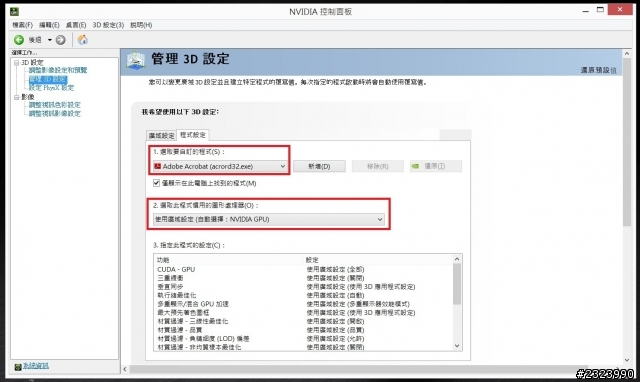Click the CUDA - GPU row's 設定 value

(x=335, y=269)
